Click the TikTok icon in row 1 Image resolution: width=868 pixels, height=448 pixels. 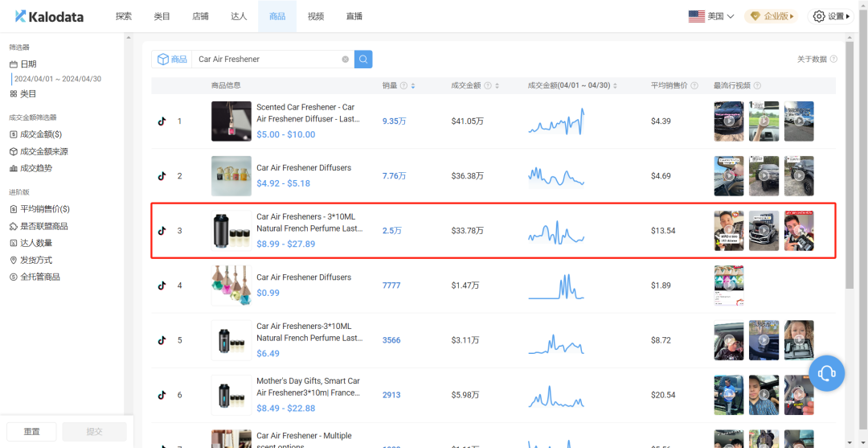[x=162, y=121]
